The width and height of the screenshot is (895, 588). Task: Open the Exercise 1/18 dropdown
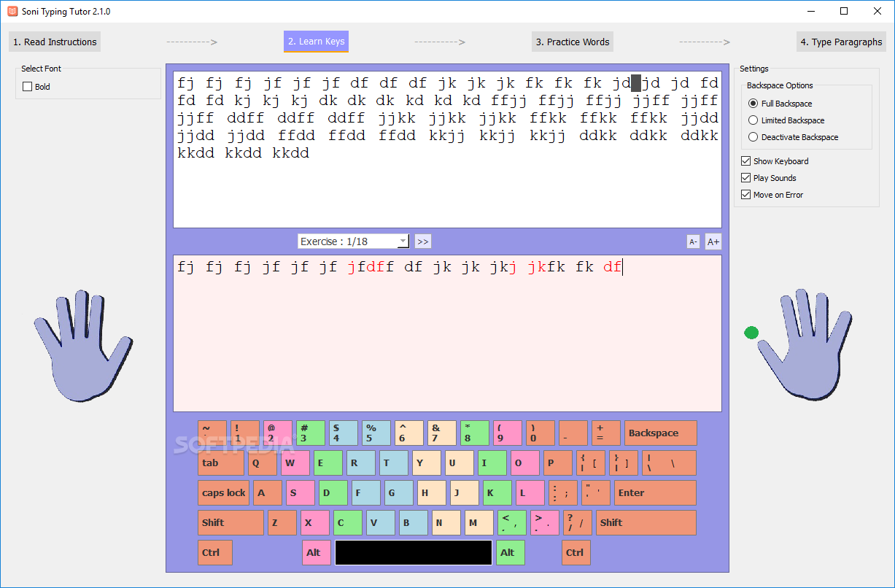[x=354, y=241]
